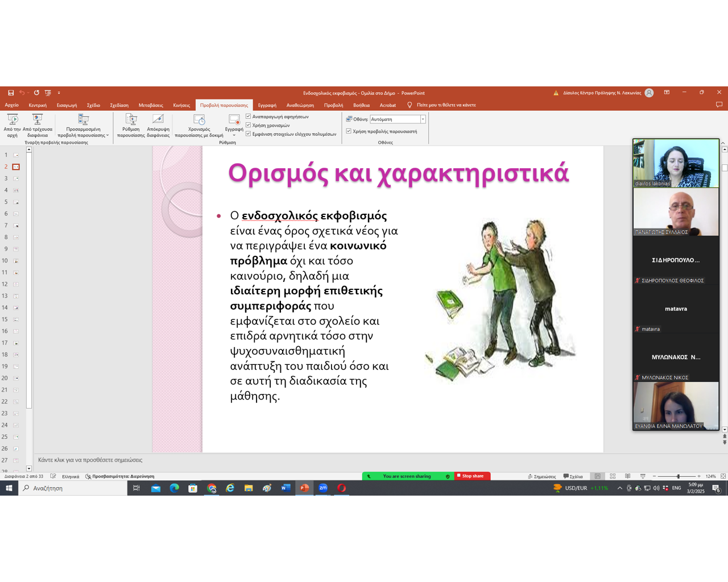Adjust the zoom slider handle
Screen dimensions: 728x582
point(678,476)
